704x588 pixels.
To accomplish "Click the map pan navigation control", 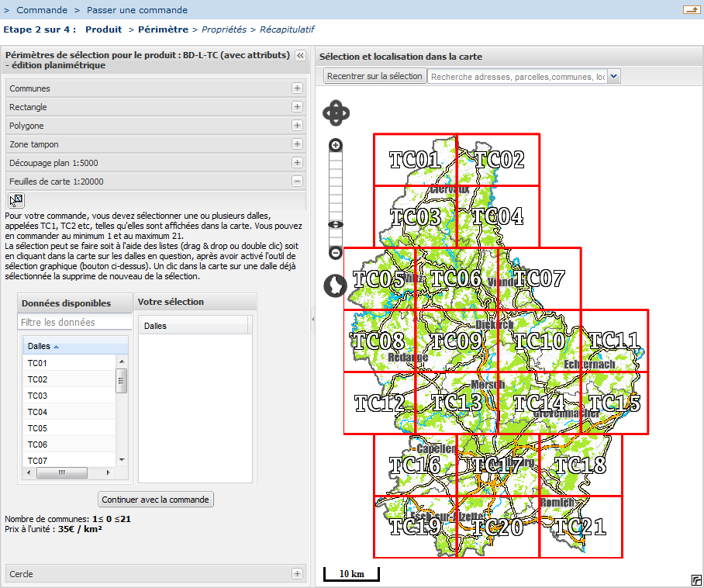I will coord(336,113).
